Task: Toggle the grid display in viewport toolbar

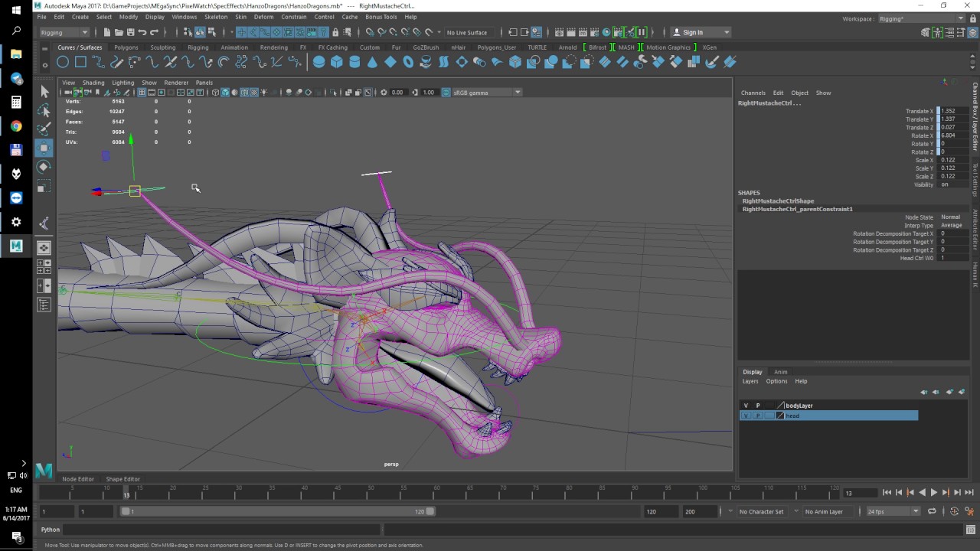Action: point(142,93)
